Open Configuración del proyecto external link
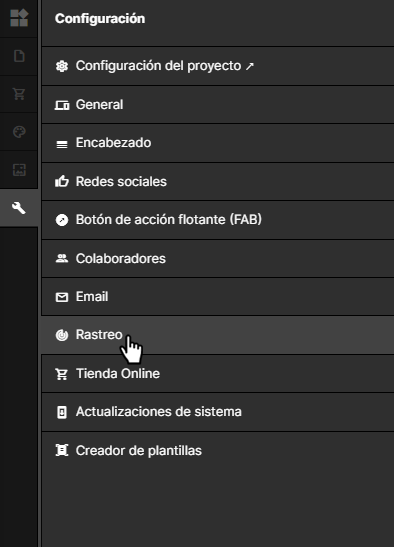Image resolution: width=394 pixels, height=547 pixels. (218, 66)
